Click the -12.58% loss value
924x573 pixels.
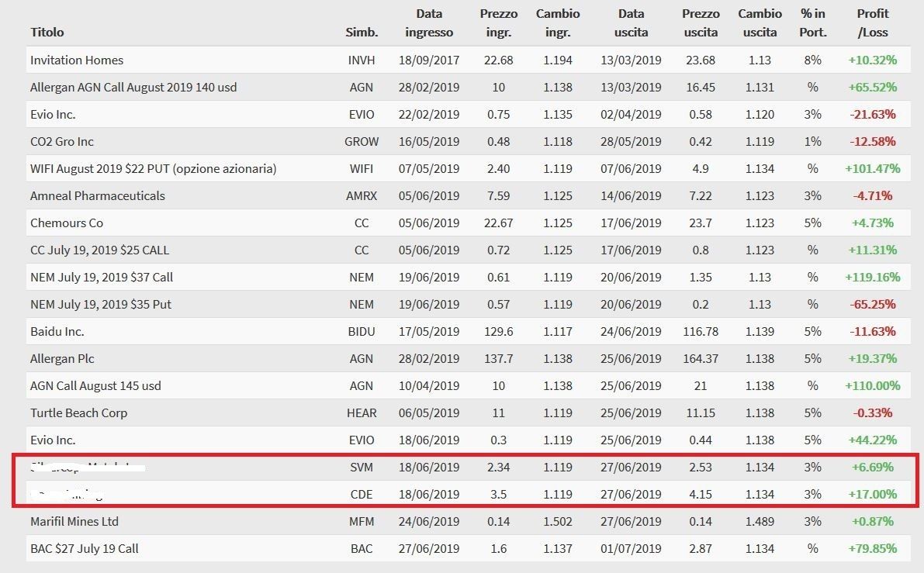[873, 141]
